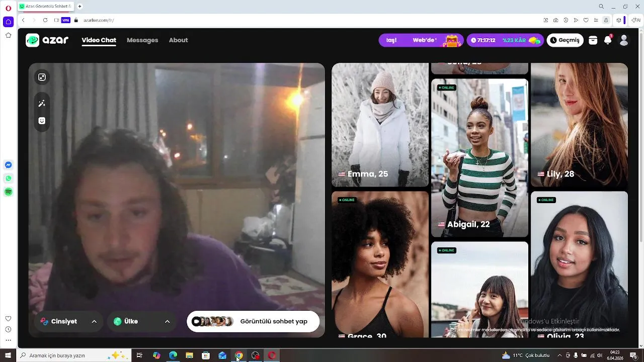644x362 pixels.
Task: Open the Windows Start menu
Action: tap(8, 355)
